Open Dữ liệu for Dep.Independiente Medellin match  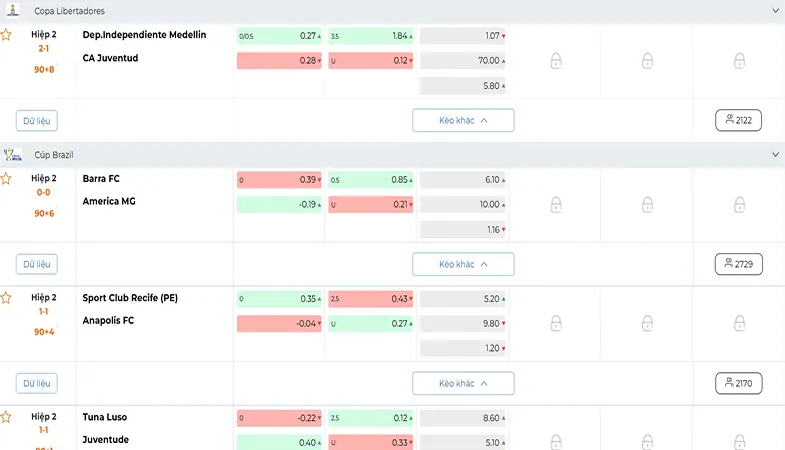(37, 121)
